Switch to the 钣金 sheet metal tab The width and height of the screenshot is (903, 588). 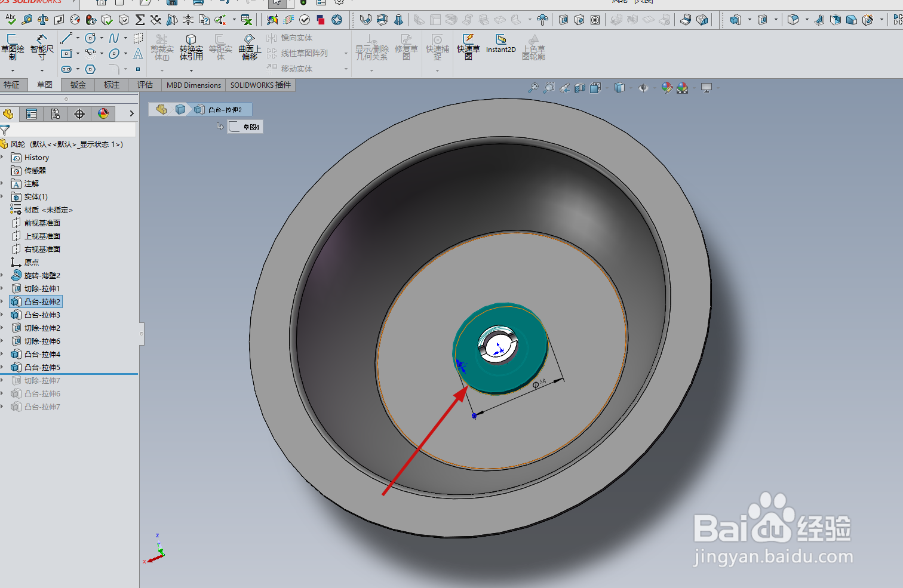(x=78, y=85)
